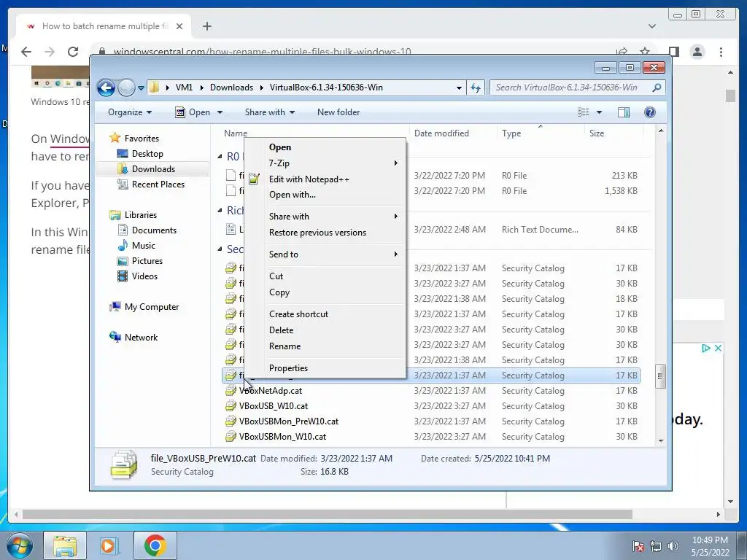Select Copy from the context menu

pos(325,293)
